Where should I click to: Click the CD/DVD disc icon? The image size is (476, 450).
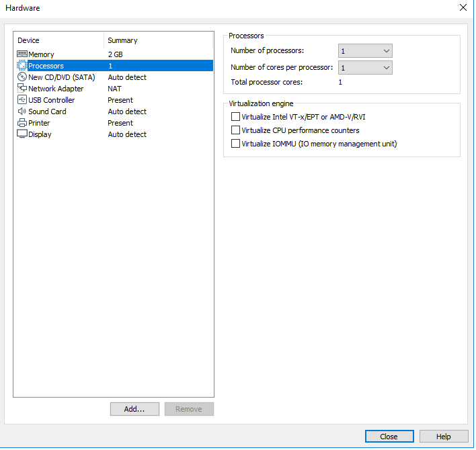(x=22, y=77)
